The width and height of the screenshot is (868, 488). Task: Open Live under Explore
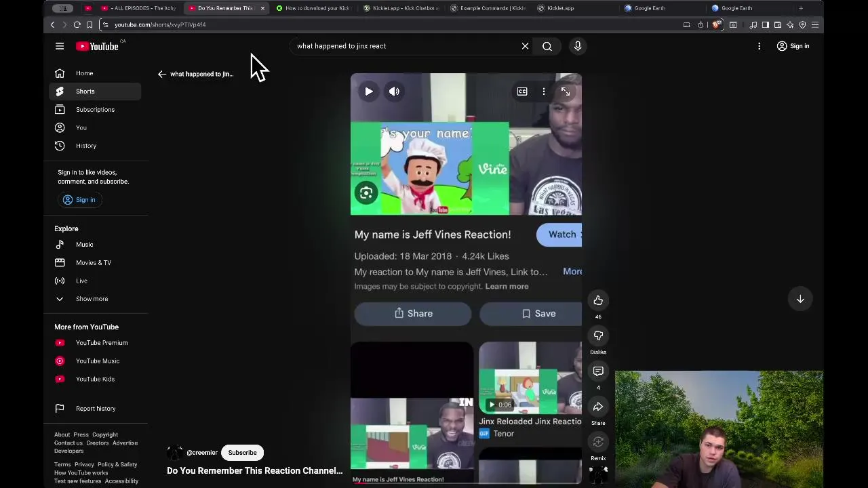pos(95,281)
